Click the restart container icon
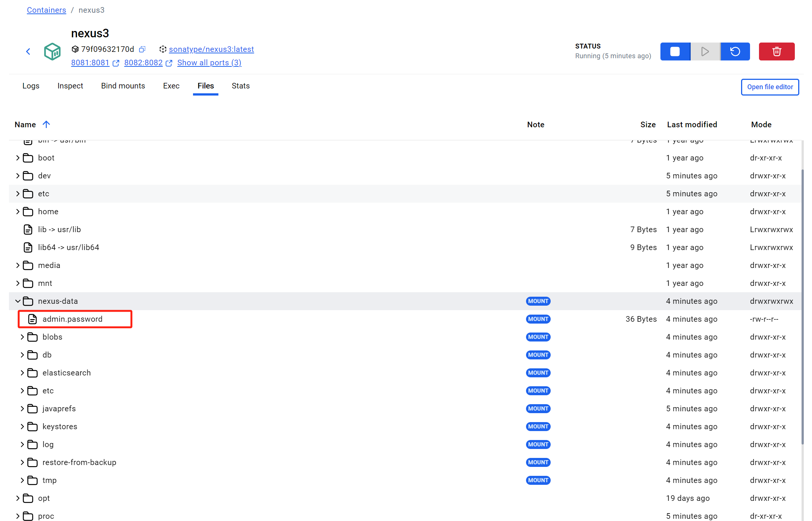Screen dimensions: 812x521 [x=735, y=52]
